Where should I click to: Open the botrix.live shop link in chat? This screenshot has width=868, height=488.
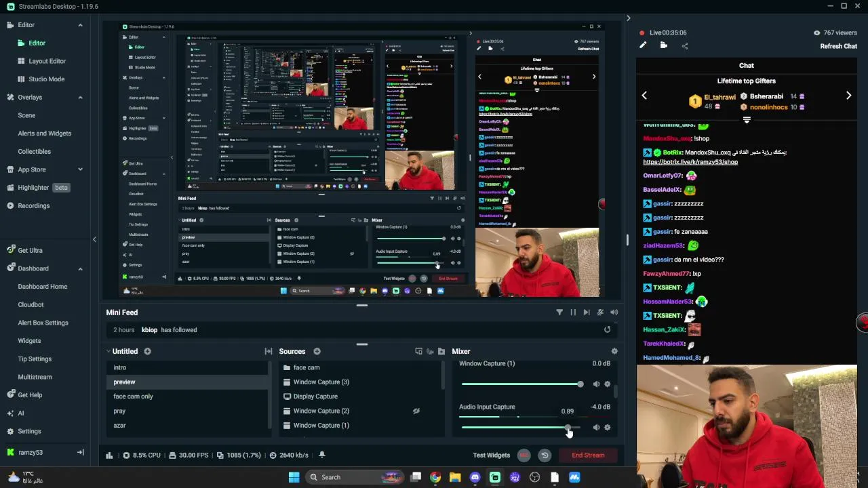690,162
